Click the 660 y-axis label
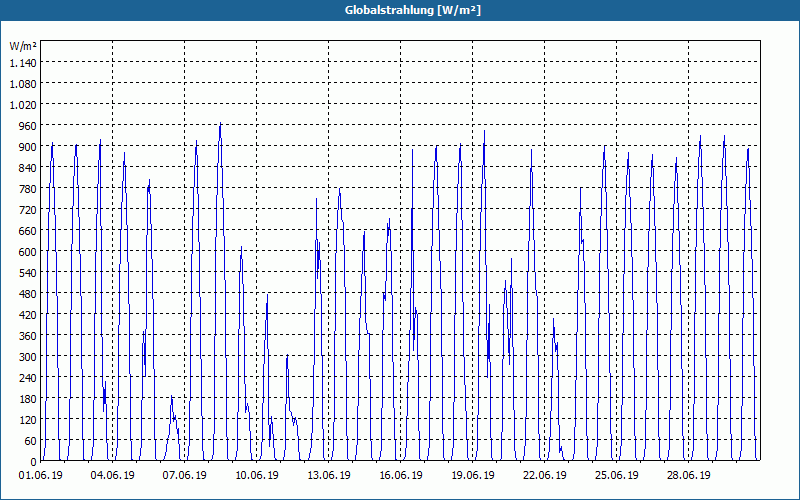Viewport: 800px width, 500px height. pos(28,231)
